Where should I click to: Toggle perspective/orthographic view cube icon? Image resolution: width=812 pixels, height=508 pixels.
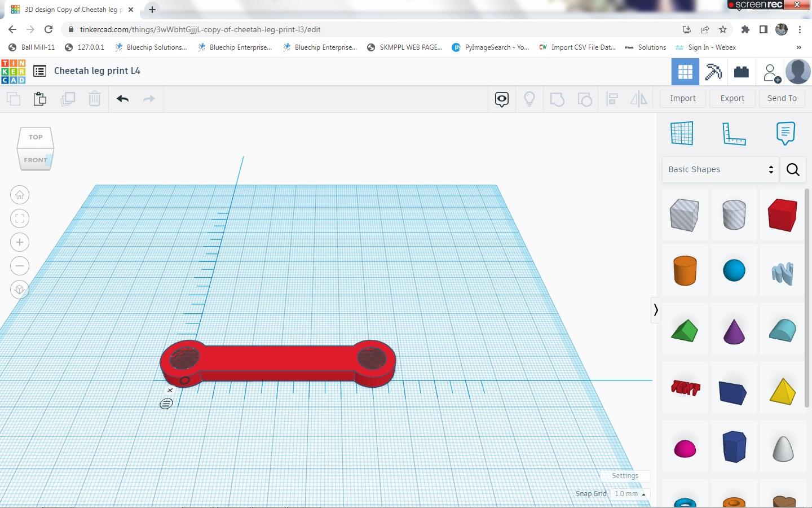[20, 290]
